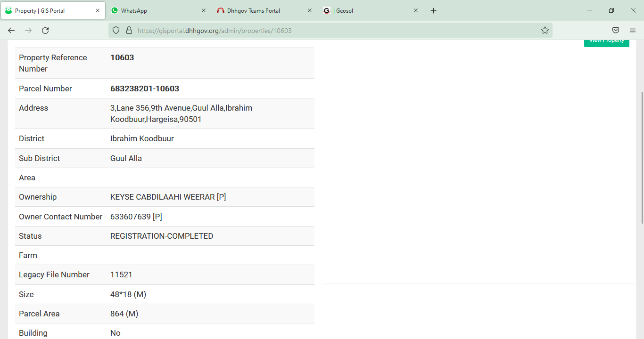Screen dimensions: 644x339
Task: Bookmark this page with the star icon
Action: pyautogui.click(x=545, y=30)
